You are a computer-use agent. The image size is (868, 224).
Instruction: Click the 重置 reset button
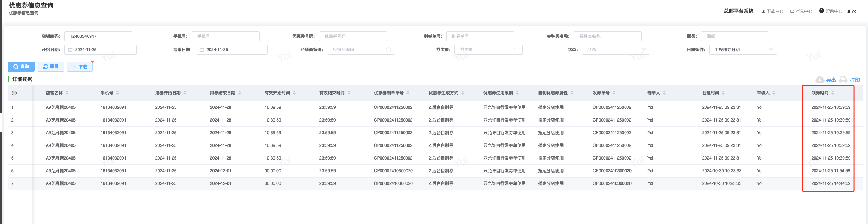pyautogui.click(x=51, y=67)
